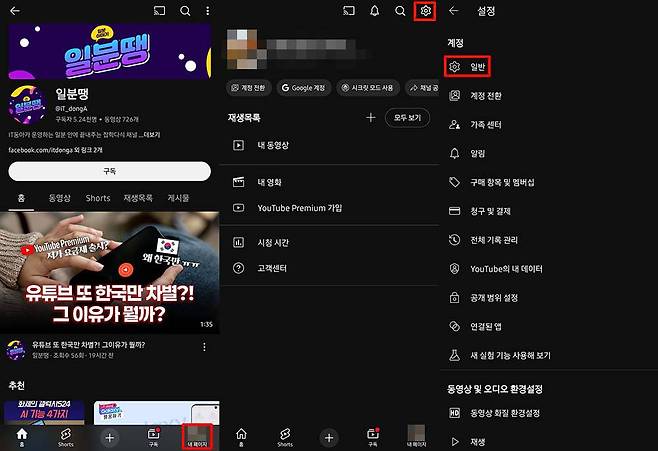Tap the 홈 nav icon on the channel page
The image size is (658, 451).
click(22, 437)
